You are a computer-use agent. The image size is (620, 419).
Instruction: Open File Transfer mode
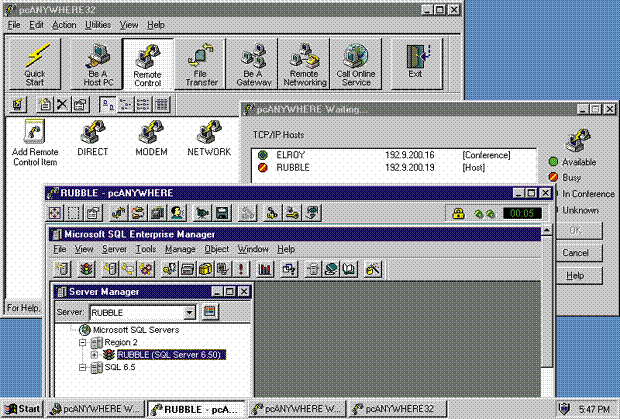pos(201,64)
